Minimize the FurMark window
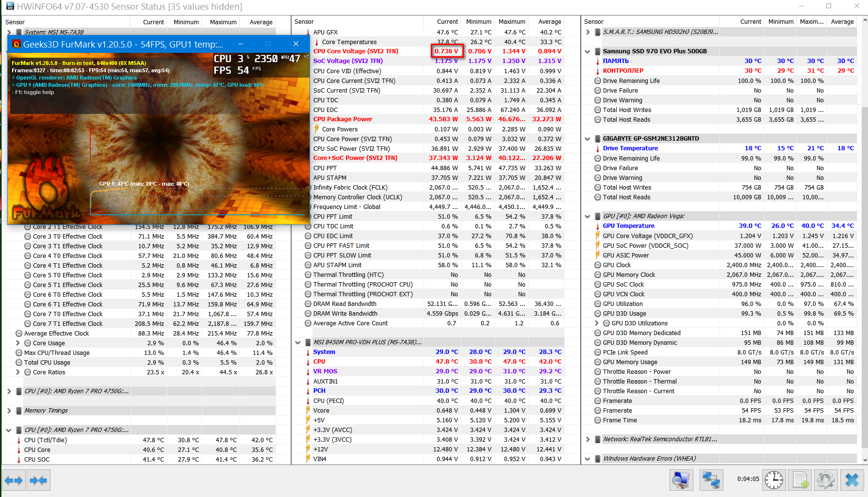The image size is (868, 497). 240,44
